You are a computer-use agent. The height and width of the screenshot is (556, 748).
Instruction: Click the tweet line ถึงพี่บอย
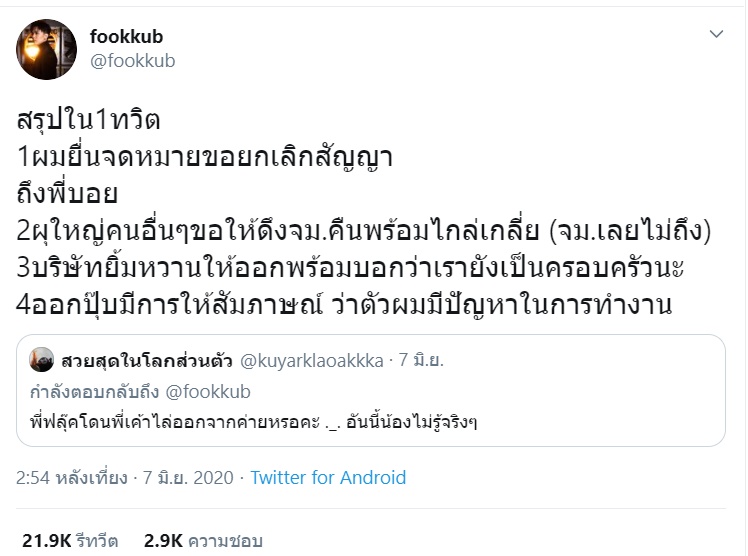click(68, 193)
